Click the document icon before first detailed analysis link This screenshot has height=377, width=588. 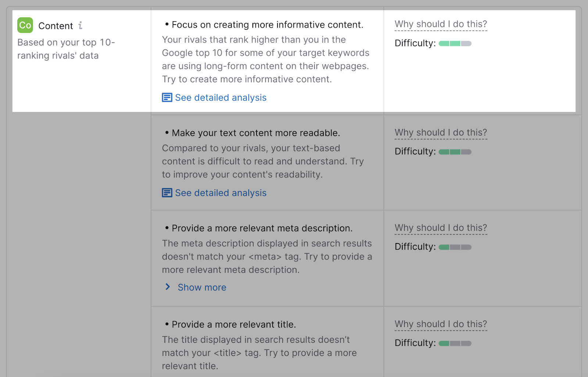click(167, 97)
